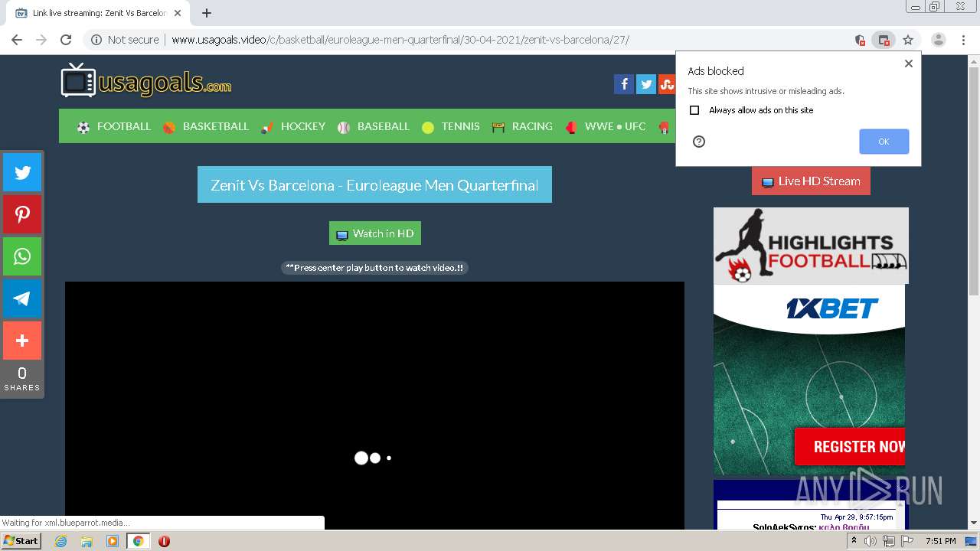Share page via WhatsApp sidebar button
Viewport: 980px width, 551px height.
[x=22, y=256]
